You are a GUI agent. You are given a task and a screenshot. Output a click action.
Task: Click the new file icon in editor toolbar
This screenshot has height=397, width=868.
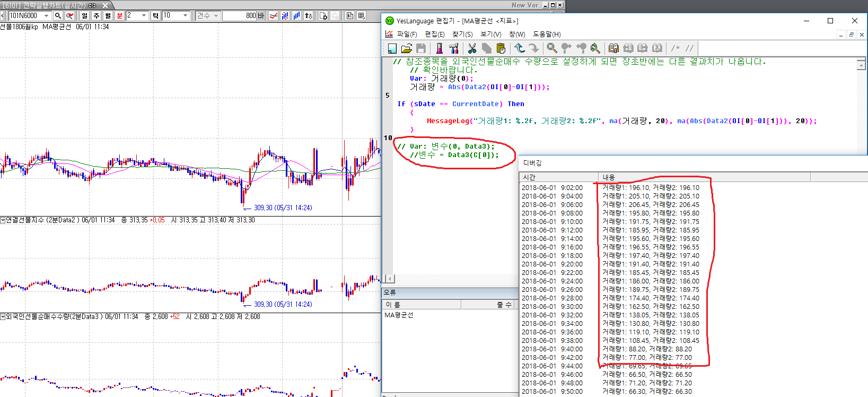click(x=392, y=48)
